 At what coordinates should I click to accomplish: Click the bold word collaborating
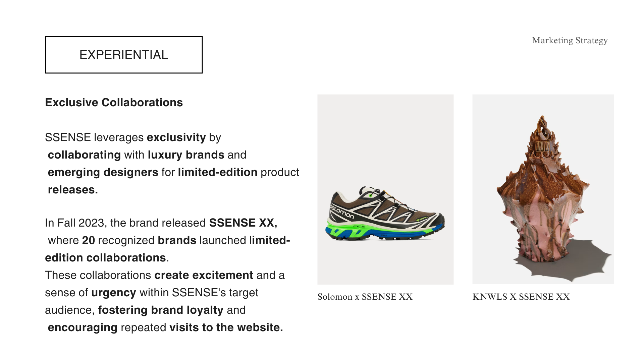pyautogui.click(x=84, y=155)
